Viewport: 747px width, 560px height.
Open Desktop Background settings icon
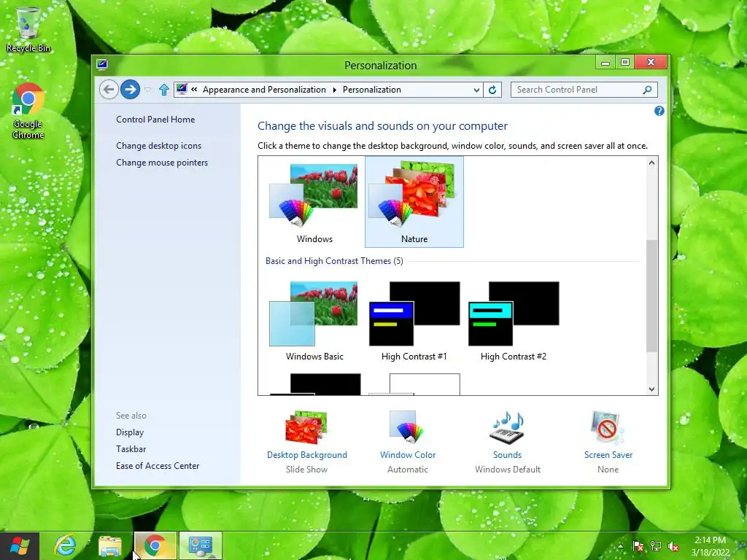[307, 427]
